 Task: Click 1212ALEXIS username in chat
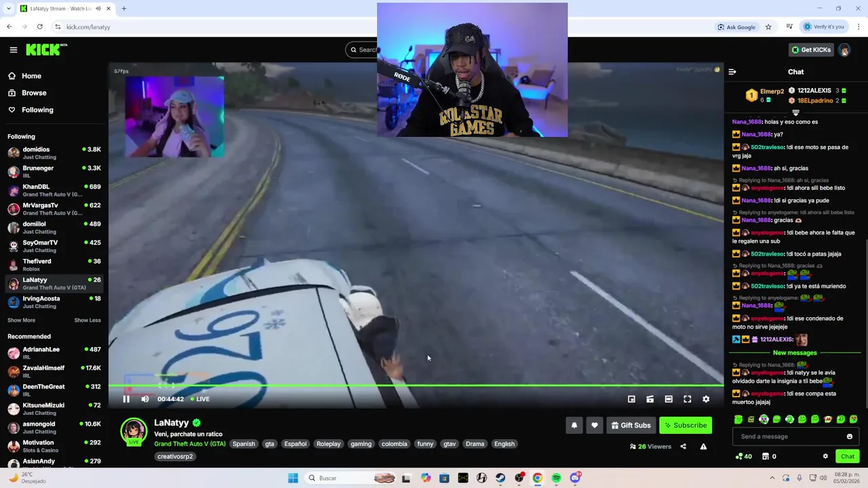tap(776, 340)
